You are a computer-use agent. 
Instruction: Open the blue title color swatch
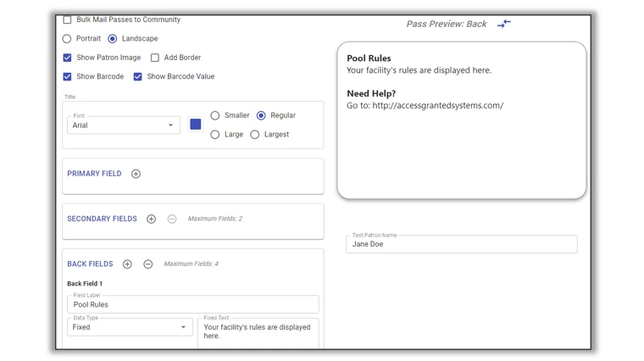(x=196, y=125)
